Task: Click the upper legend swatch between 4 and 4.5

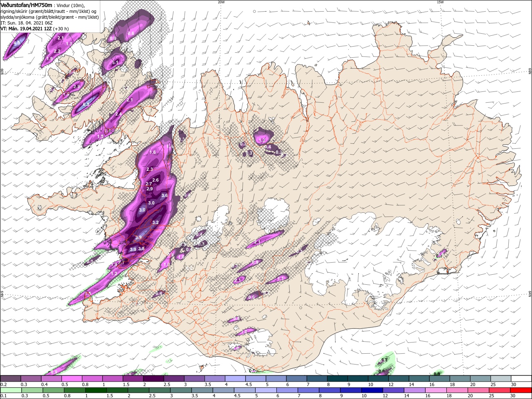Action: [235, 379]
